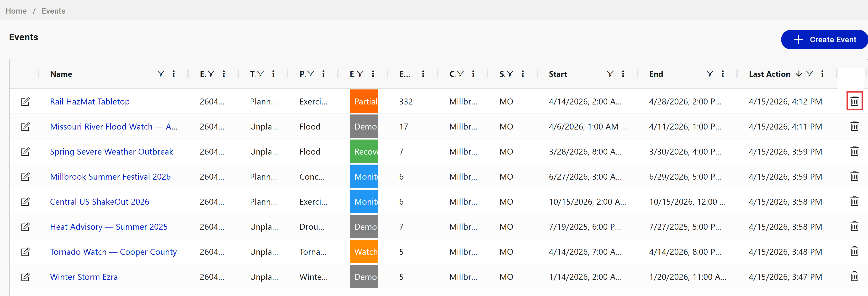The height and width of the screenshot is (296, 868).
Task: Click the End column filter icon
Action: [x=710, y=74]
